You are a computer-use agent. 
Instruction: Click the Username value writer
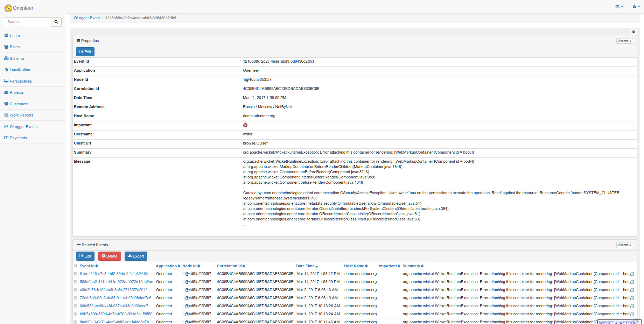[x=248, y=134]
